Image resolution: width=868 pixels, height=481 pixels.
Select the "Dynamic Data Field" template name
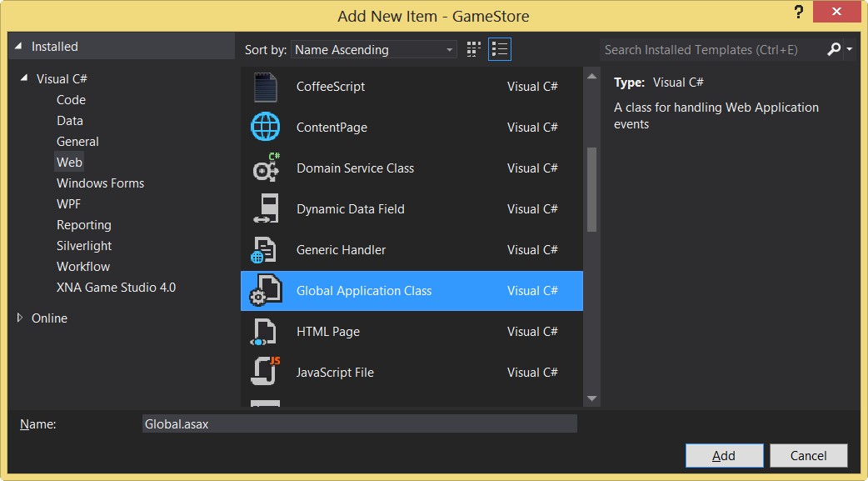(351, 209)
